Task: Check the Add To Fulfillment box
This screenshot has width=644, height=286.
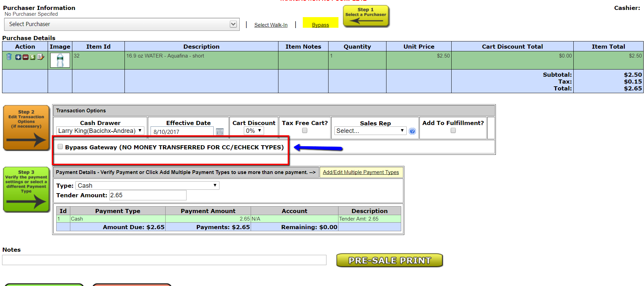Action: pyautogui.click(x=453, y=130)
